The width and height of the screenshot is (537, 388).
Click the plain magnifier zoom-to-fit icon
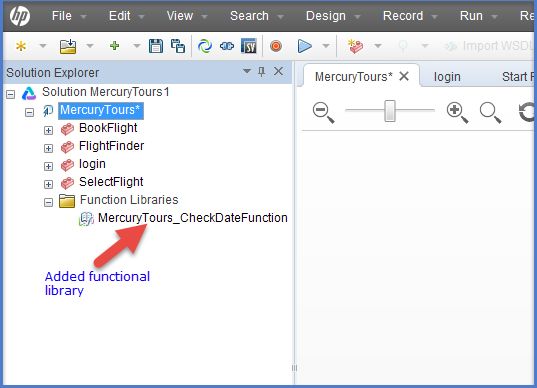(x=490, y=112)
